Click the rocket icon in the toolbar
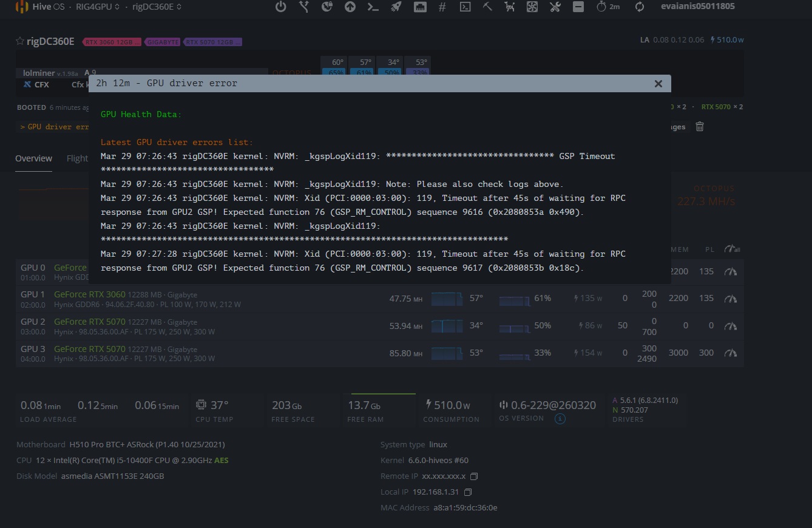The height and width of the screenshot is (528, 812). pyautogui.click(x=396, y=7)
